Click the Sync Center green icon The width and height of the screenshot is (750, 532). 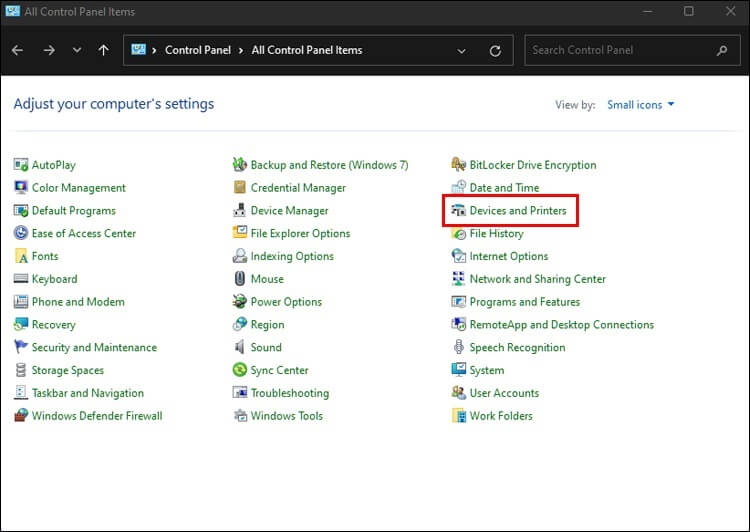click(x=240, y=370)
